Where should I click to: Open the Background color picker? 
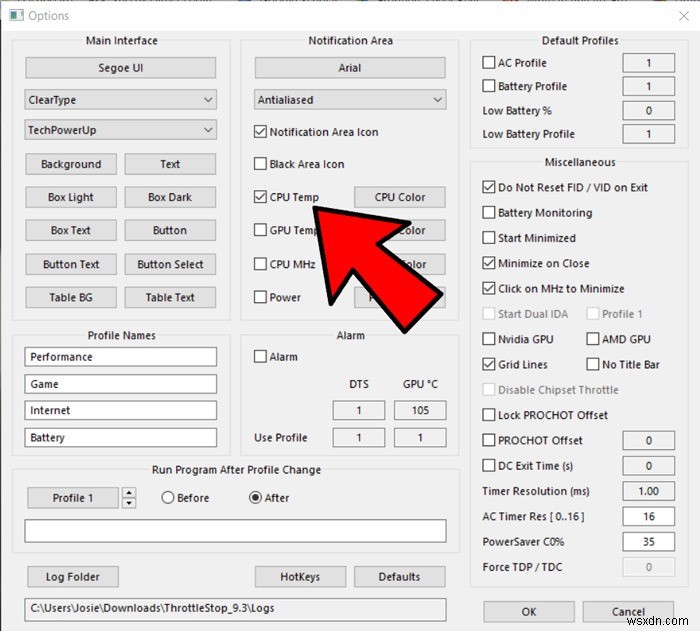pos(71,164)
